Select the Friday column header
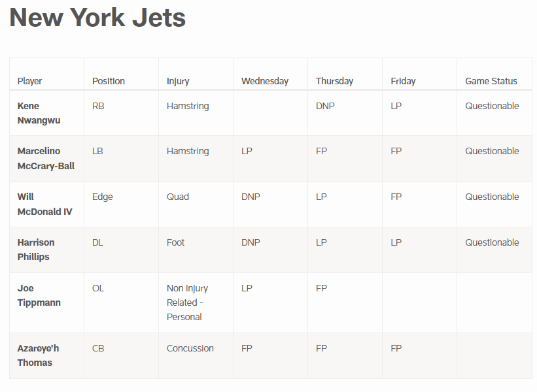Viewport: 537px width, 392px height. pos(403,81)
